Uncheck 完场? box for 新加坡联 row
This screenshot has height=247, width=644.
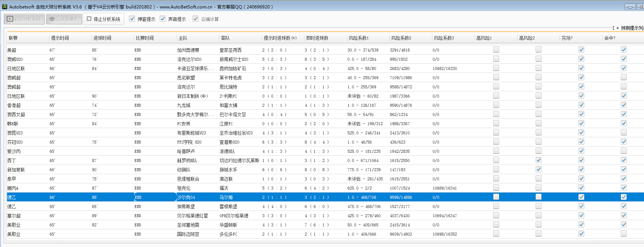click(x=581, y=169)
